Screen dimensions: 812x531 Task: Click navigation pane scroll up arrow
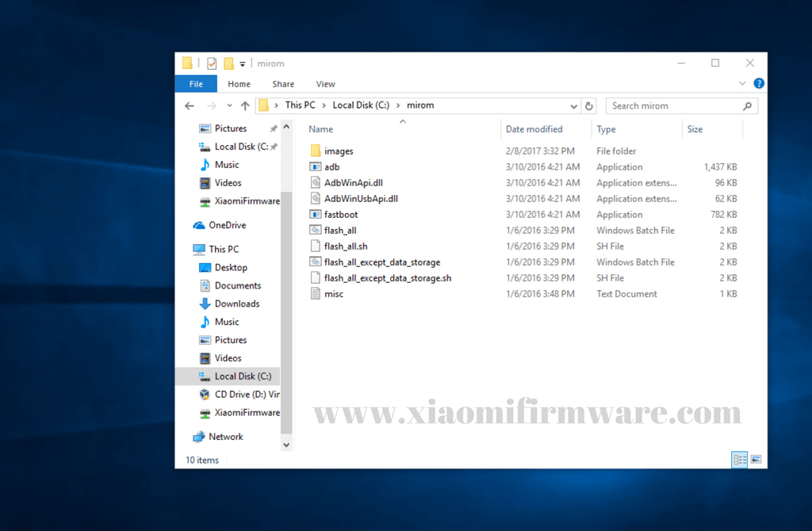coord(286,127)
